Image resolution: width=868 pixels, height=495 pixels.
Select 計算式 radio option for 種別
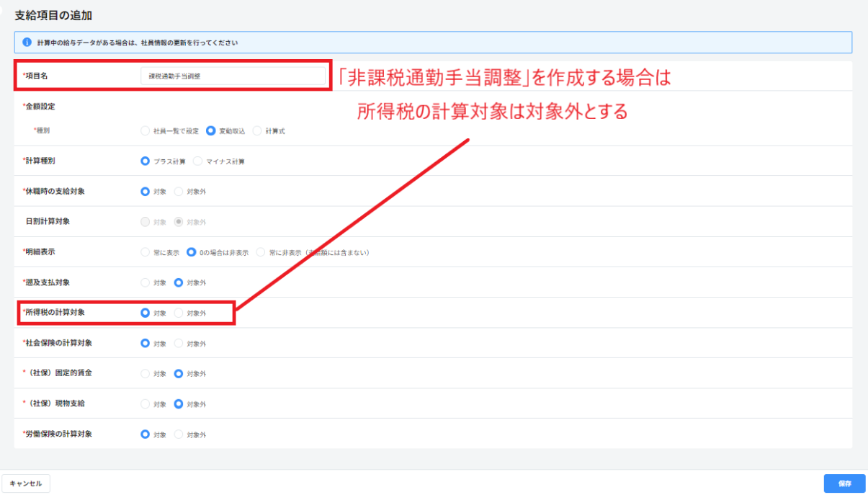click(257, 131)
